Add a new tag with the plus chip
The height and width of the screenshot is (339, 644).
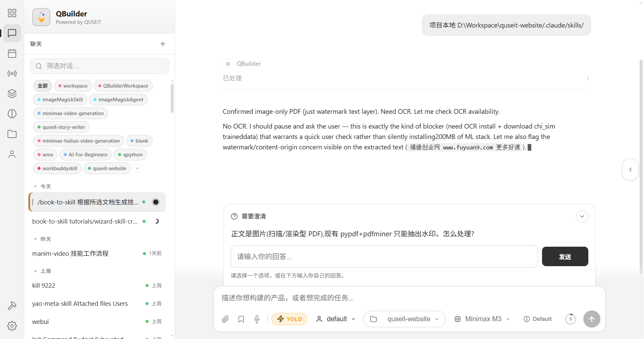(x=137, y=168)
